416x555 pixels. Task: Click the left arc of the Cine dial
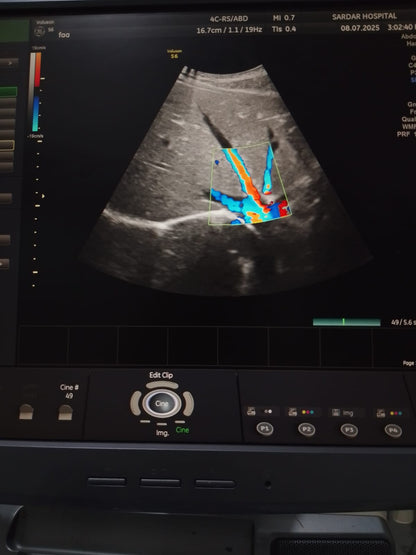pos(136,403)
